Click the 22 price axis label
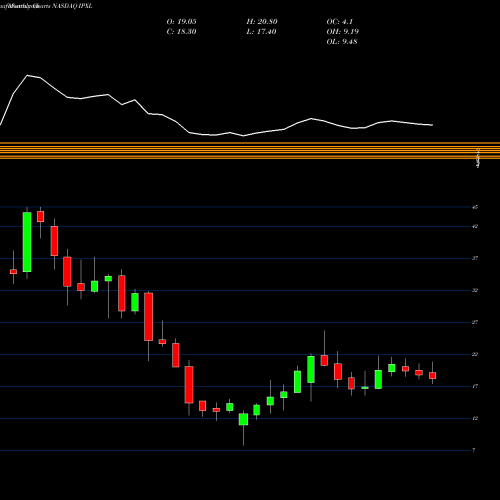Screen dimensions: 500x500 tap(475, 354)
